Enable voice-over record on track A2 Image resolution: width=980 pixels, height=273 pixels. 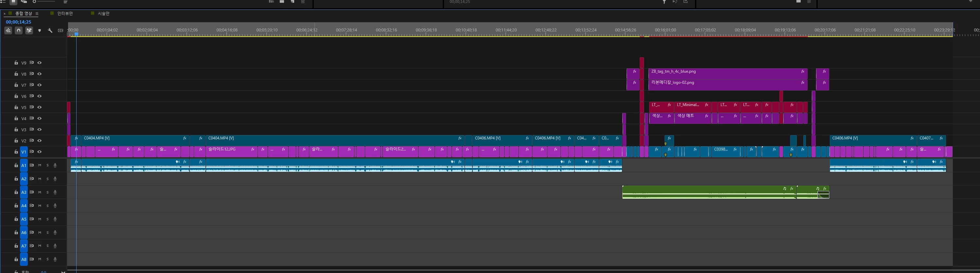tap(55, 179)
